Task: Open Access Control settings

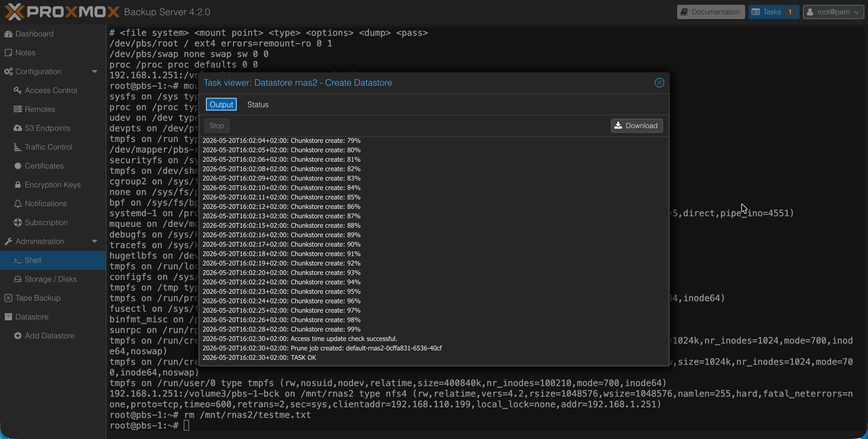Action: [53, 90]
